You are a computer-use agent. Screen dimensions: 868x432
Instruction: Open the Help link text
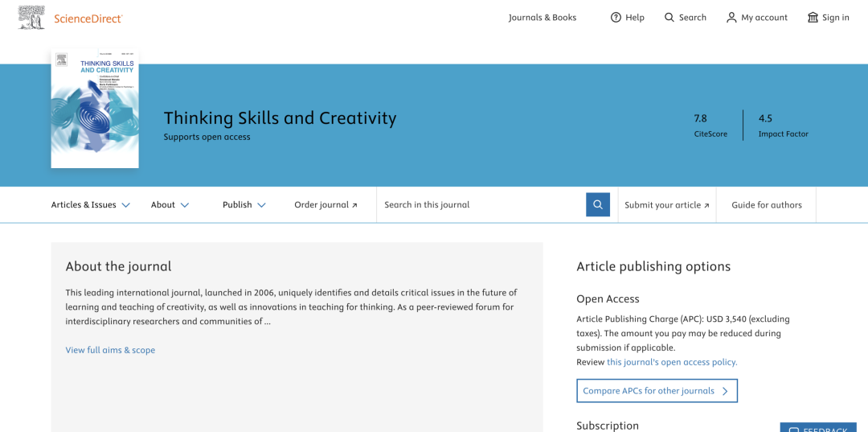pyautogui.click(x=635, y=18)
